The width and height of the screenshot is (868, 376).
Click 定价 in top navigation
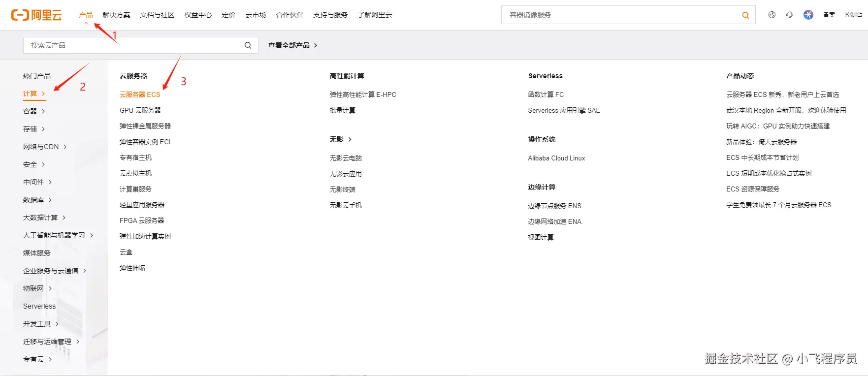click(228, 15)
